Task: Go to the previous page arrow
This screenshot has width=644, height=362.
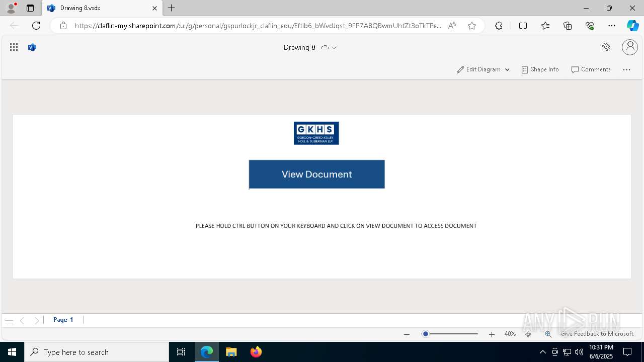Action: coord(22,320)
